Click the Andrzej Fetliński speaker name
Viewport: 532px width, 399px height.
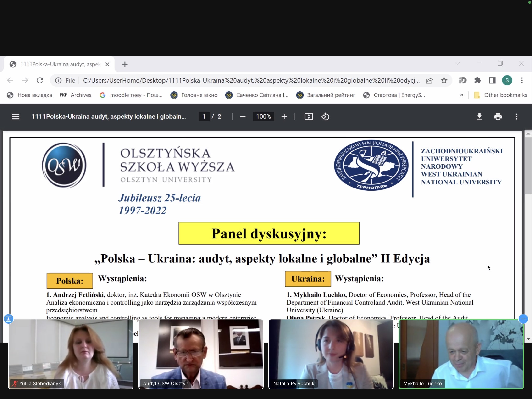79,295
